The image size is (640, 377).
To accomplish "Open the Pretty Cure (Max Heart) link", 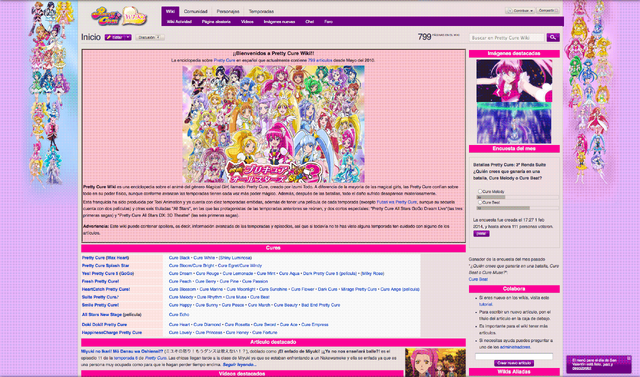I will (x=105, y=258).
